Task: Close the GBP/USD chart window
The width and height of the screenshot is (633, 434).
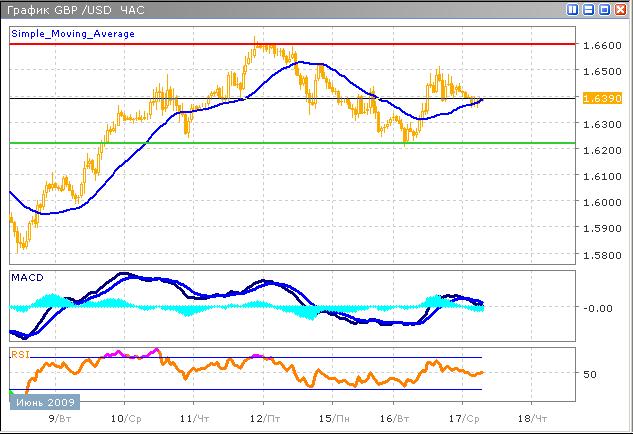Action: (x=620, y=10)
